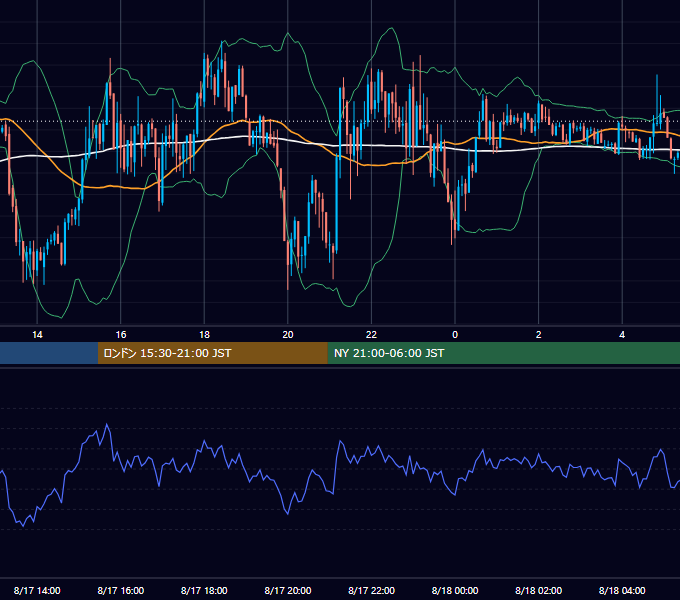Click the 8/17 14:00 time label
Viewport: 680px width, 600px height.
tap(37, 590)
